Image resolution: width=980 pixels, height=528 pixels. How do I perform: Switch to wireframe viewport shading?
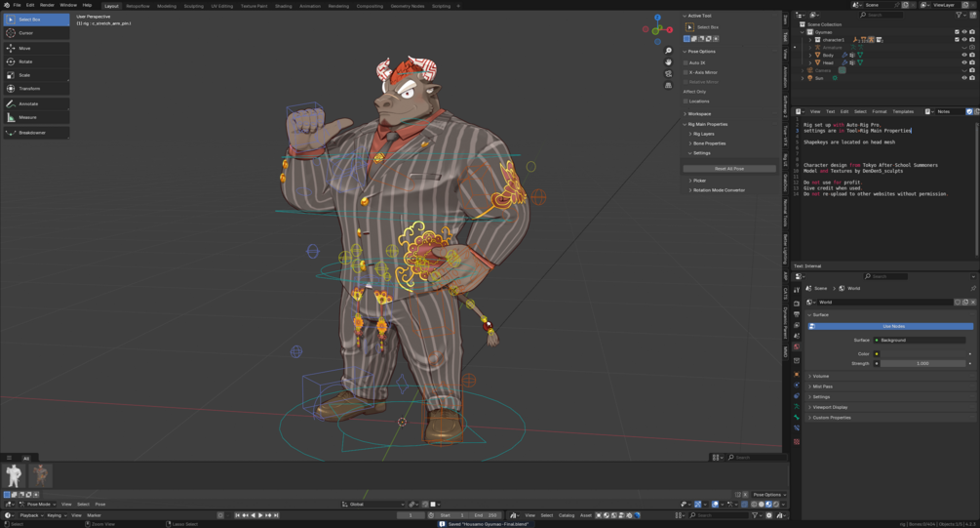click(x=754, y=505)
